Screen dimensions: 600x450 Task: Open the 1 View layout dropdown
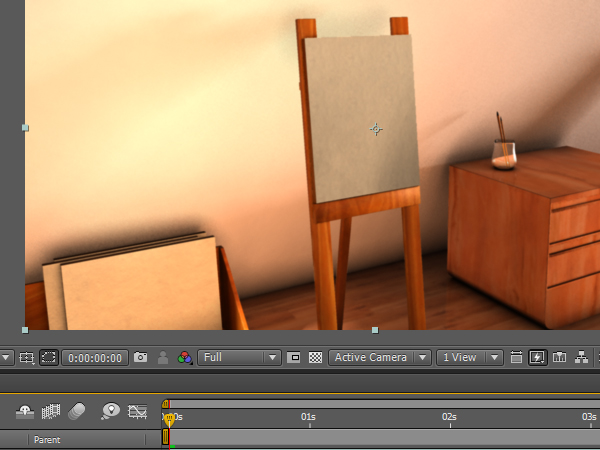point(466,357)
